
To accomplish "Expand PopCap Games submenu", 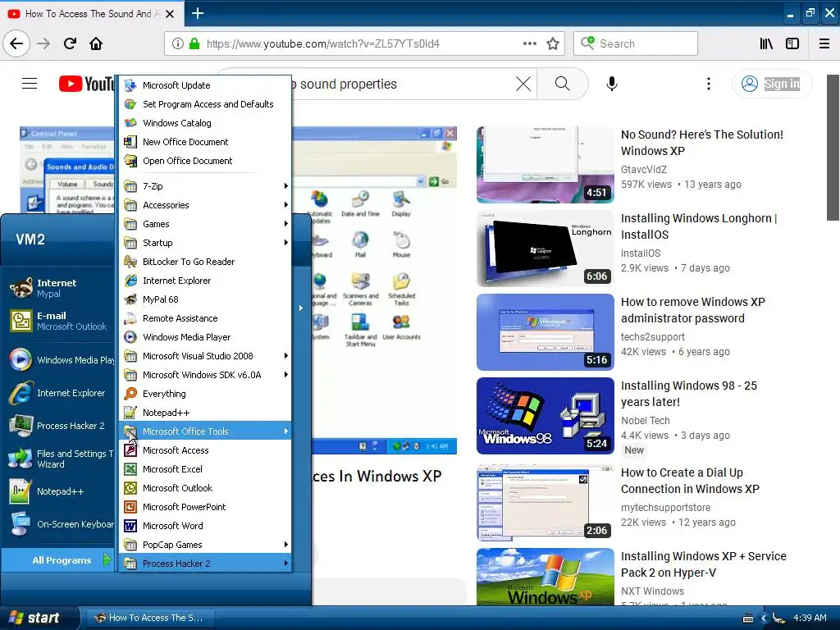I will click(x=205, y=545).
